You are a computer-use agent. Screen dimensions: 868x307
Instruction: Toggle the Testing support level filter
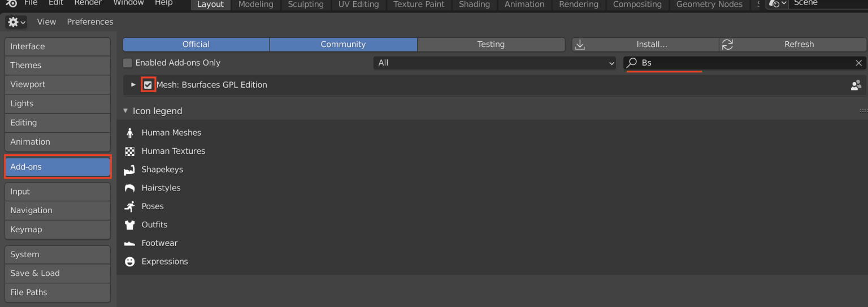491,44
